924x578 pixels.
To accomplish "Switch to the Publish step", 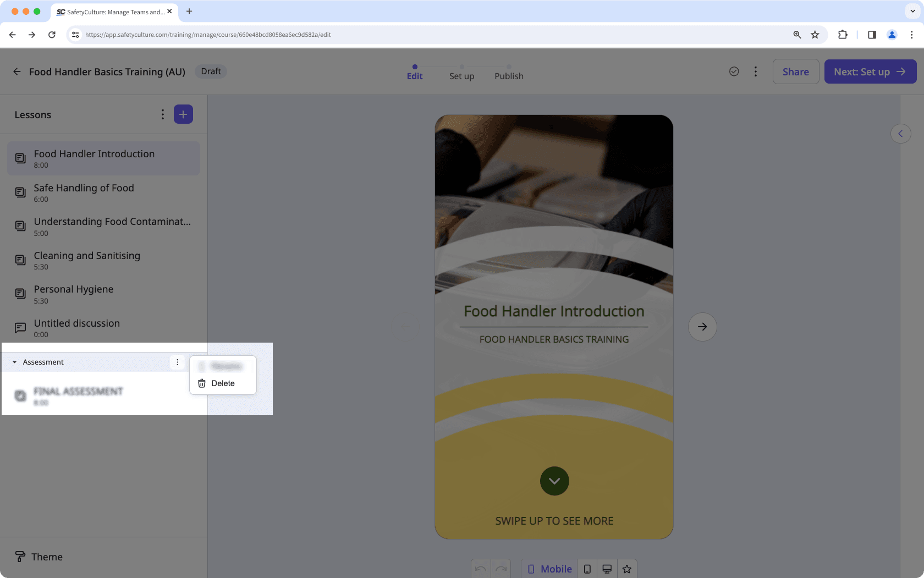I will pos(508,76).
